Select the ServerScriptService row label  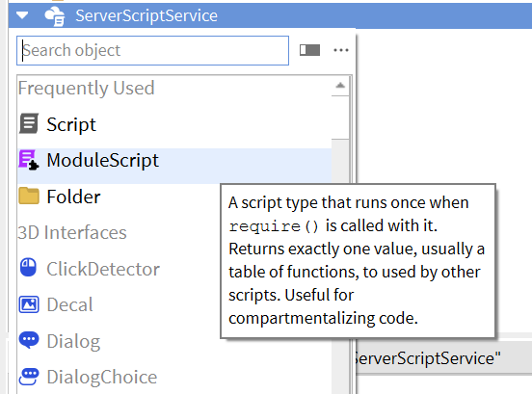click(146, 15)
